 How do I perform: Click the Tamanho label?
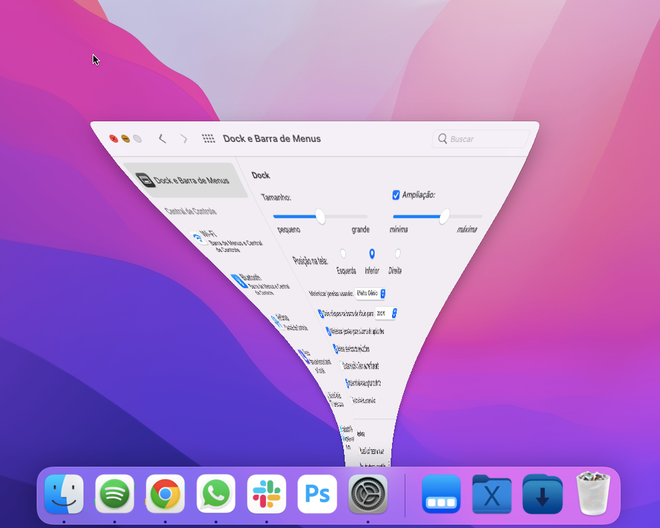[276, 197]
